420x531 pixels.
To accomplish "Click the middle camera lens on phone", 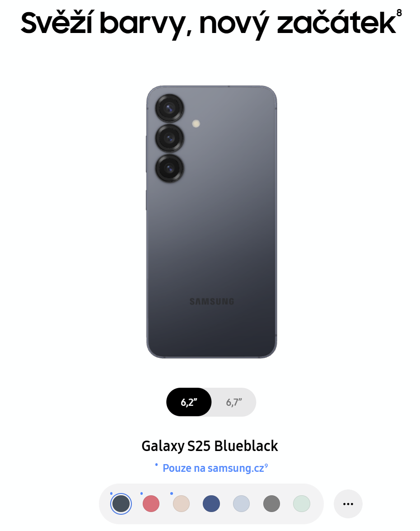I will [169, 138].
